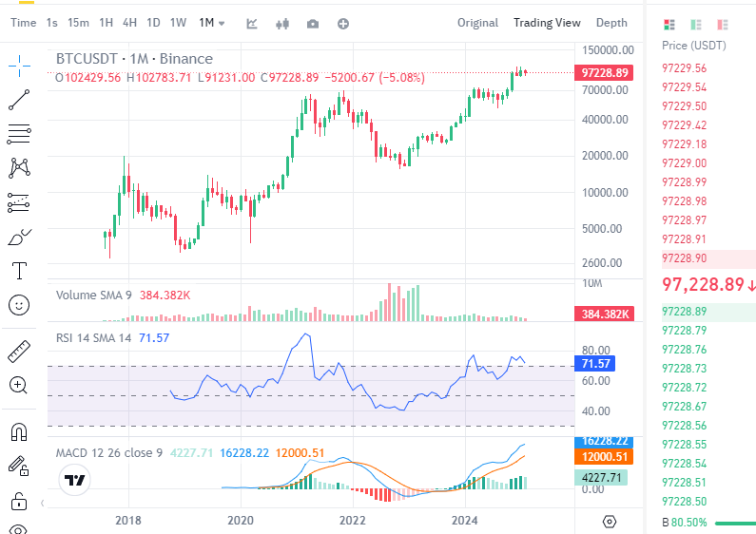This screenshot has width=756, height=534.
Task: Click the green 4227.71 MACD histogram tag
Action: (x=601, y=478)
